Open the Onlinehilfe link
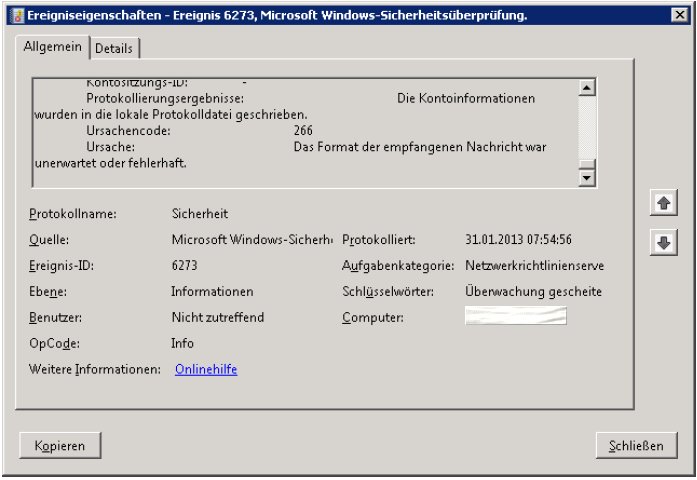Viewport: 697px width, 480px height. click(206, 369)
